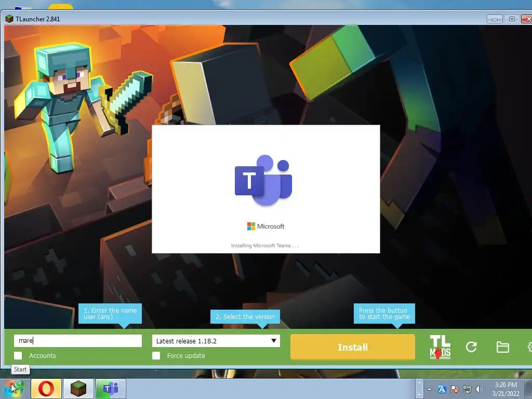Click the taskbar toolbar scroll arrows
532x399 pixels.
(419, 389)
